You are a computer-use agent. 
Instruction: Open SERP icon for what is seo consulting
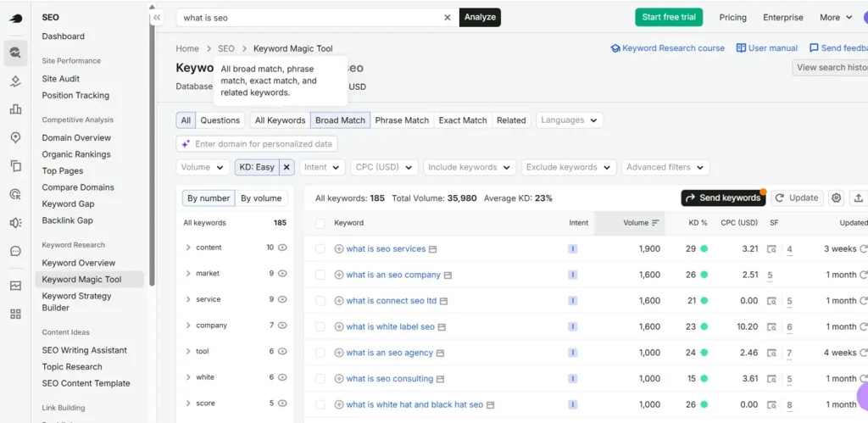(x=440, y=379)
